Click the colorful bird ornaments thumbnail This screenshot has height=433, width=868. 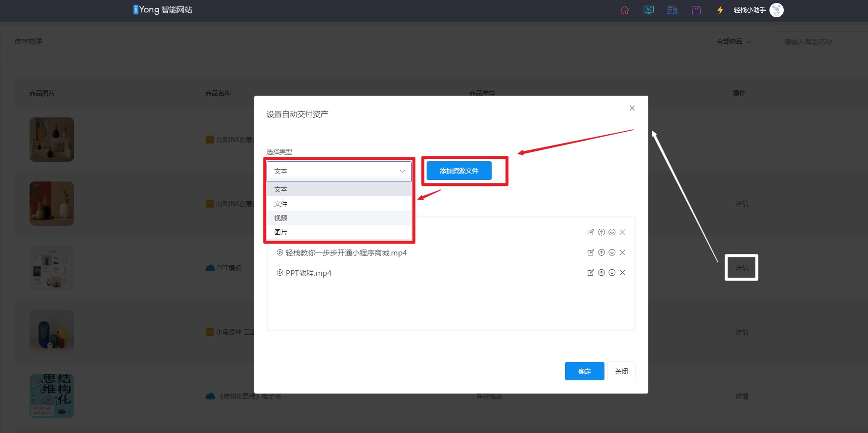point(52,332)
